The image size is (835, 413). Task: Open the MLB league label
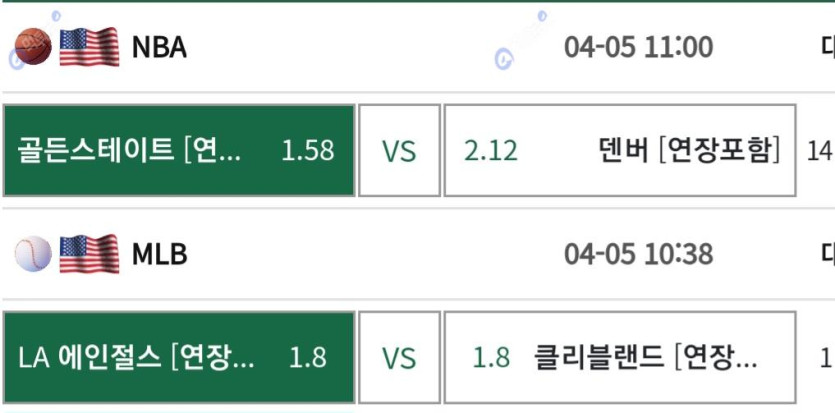click(160, 254)
